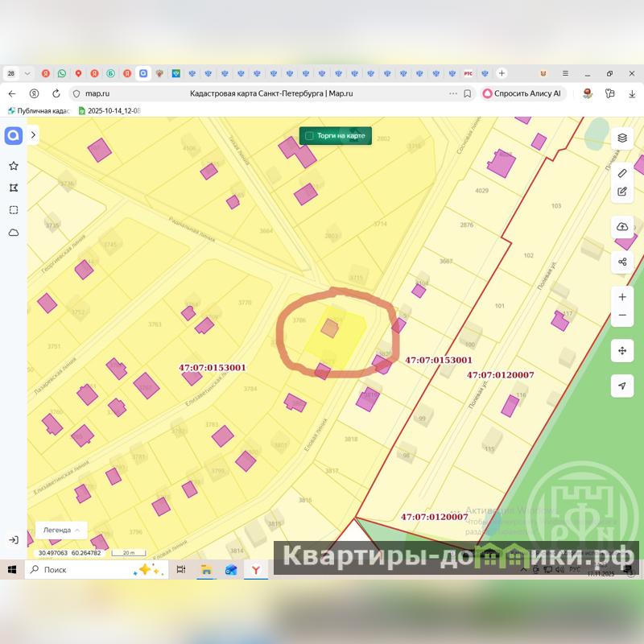This screenshot has height=644, width=644.
Task: Enable the 'Торги на карте' checkbox
Action: [309, 136]
